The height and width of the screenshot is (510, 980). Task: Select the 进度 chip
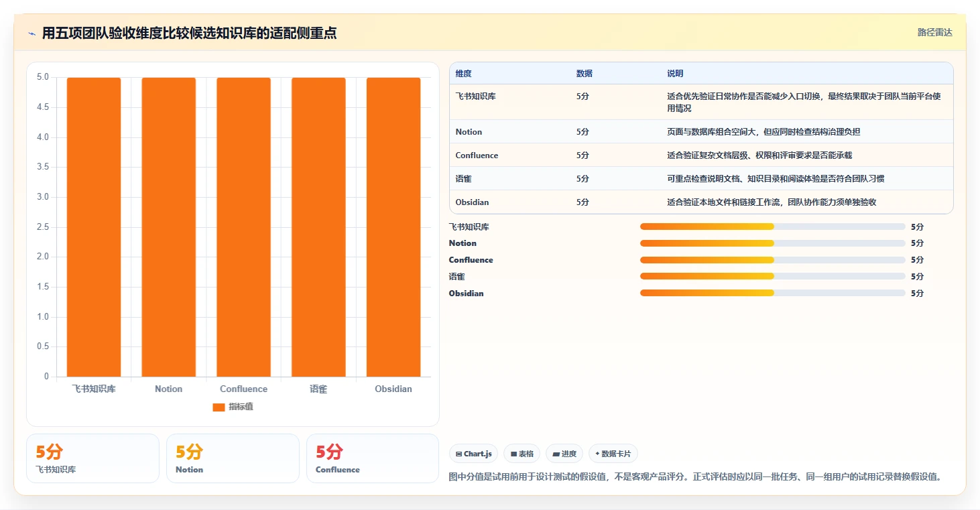(x=564, y=454)
